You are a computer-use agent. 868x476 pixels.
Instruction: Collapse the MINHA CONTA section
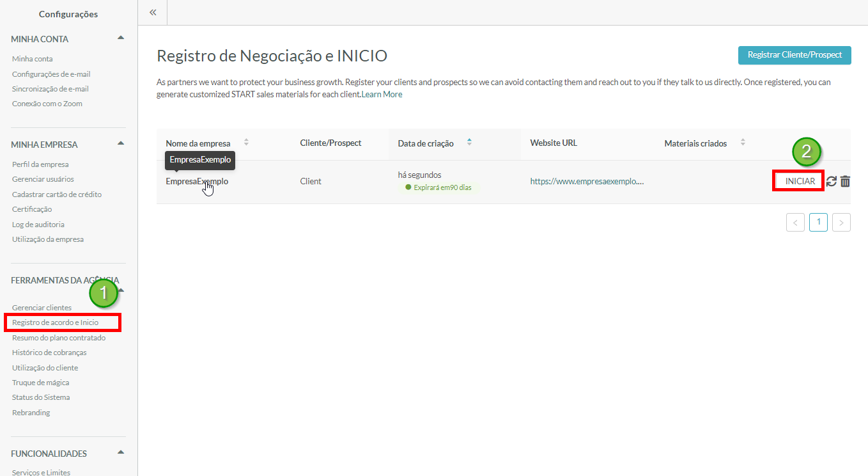tap(121, 38)
